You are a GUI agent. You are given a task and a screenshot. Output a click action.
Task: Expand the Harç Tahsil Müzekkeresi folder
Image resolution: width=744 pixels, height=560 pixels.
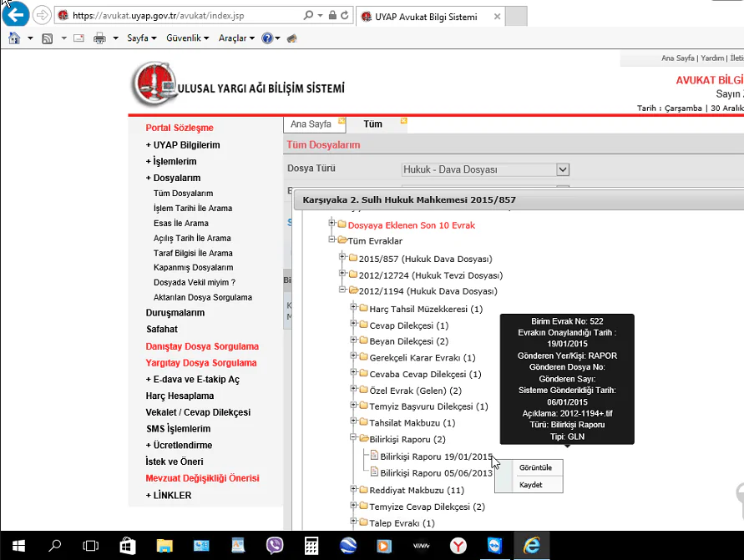coord(353,307)
